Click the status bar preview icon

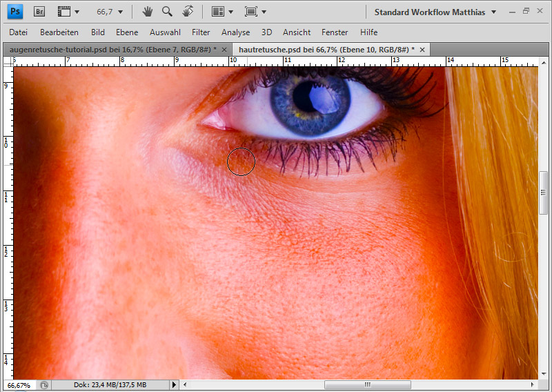click(44, 385)
